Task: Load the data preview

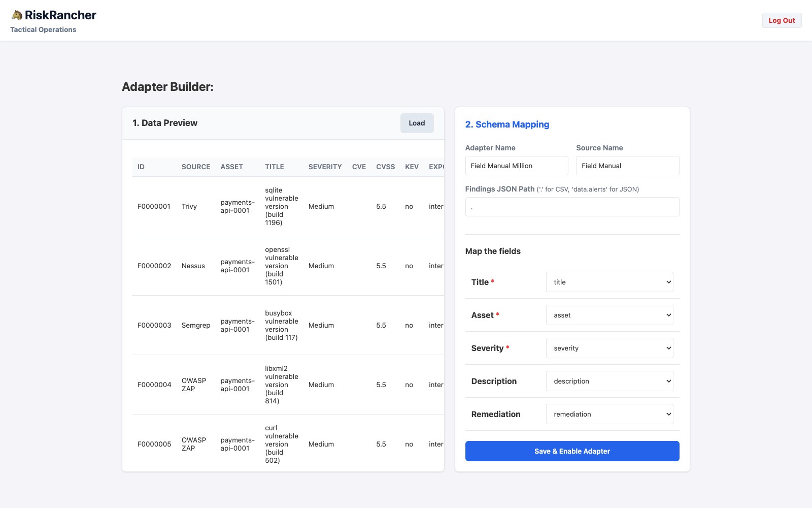Action: [x=417, y=123]
